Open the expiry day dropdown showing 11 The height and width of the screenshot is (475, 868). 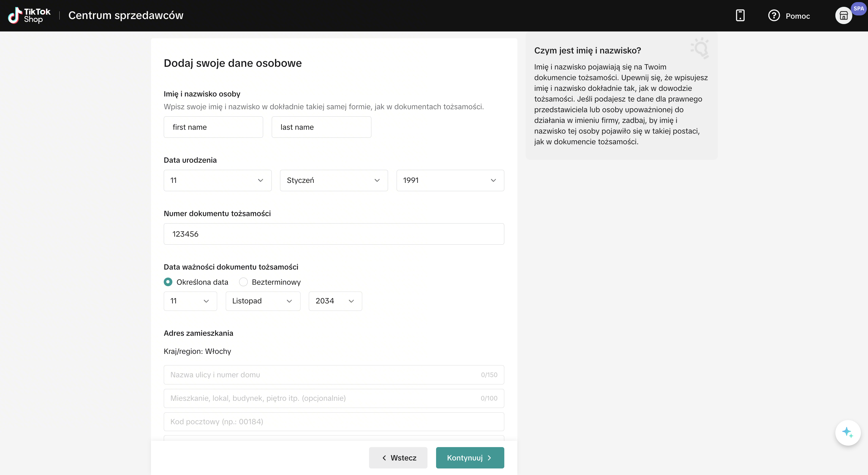[190, 301]
